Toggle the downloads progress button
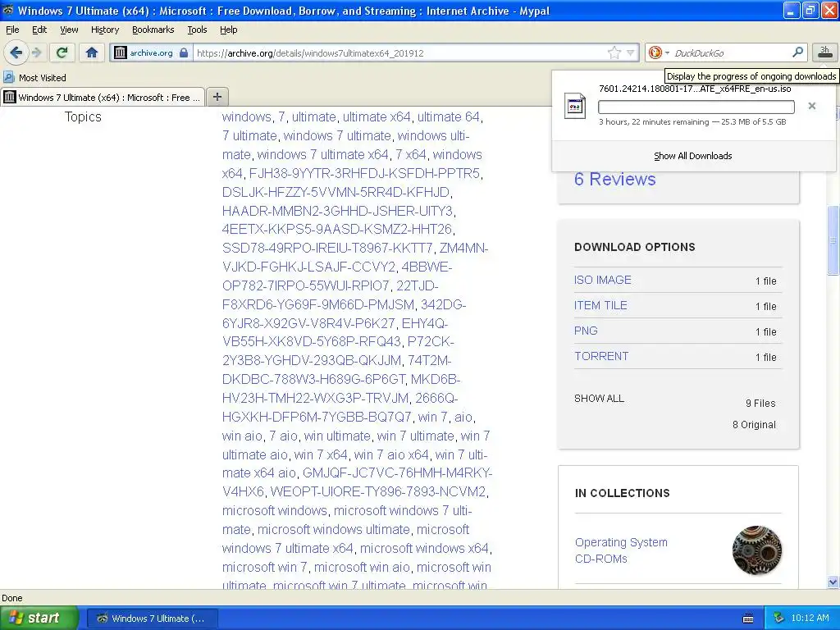The width and height of the screenshot is (840, 630). [x=824, y=52]
